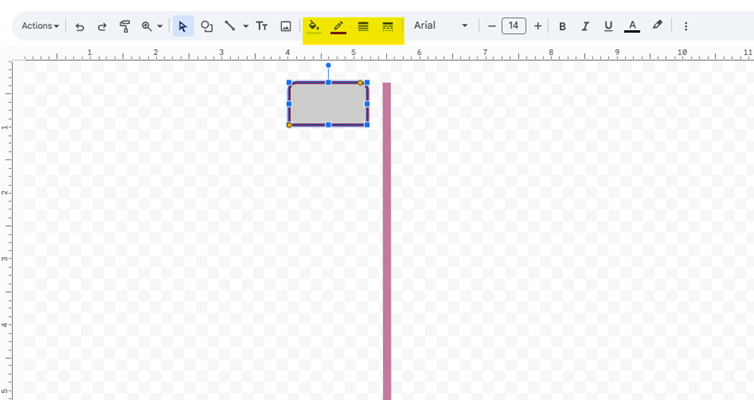Open the text color picker
The image size is (754, 400).
point(632,26)
